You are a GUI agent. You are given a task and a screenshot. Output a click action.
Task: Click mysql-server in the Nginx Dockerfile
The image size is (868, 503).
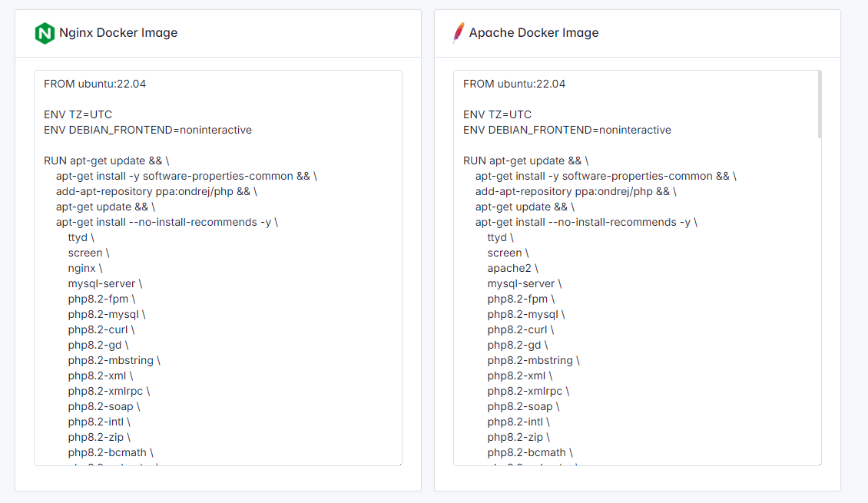[105, 283]
